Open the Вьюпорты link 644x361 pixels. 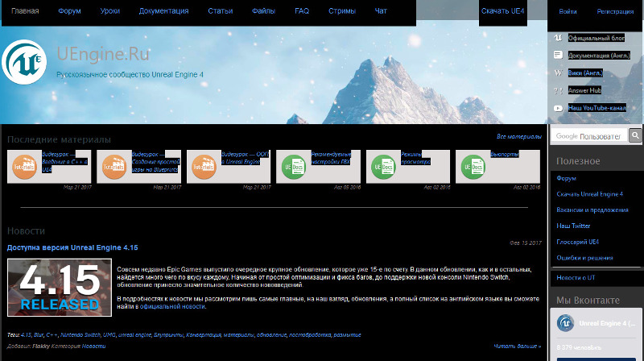[505, 154]
